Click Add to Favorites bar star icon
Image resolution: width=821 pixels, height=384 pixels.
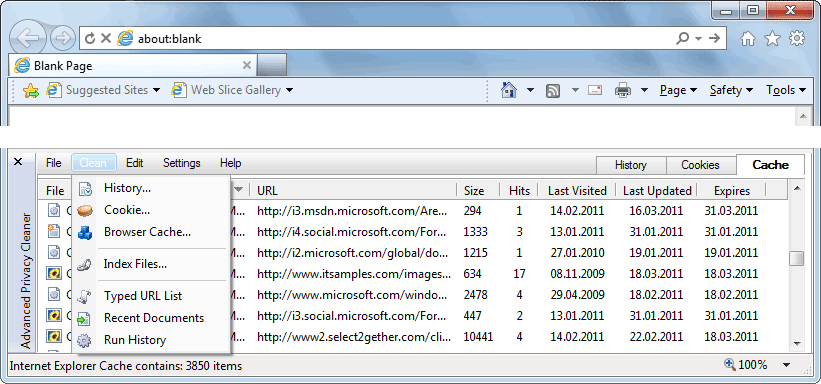tap(31, 91)
